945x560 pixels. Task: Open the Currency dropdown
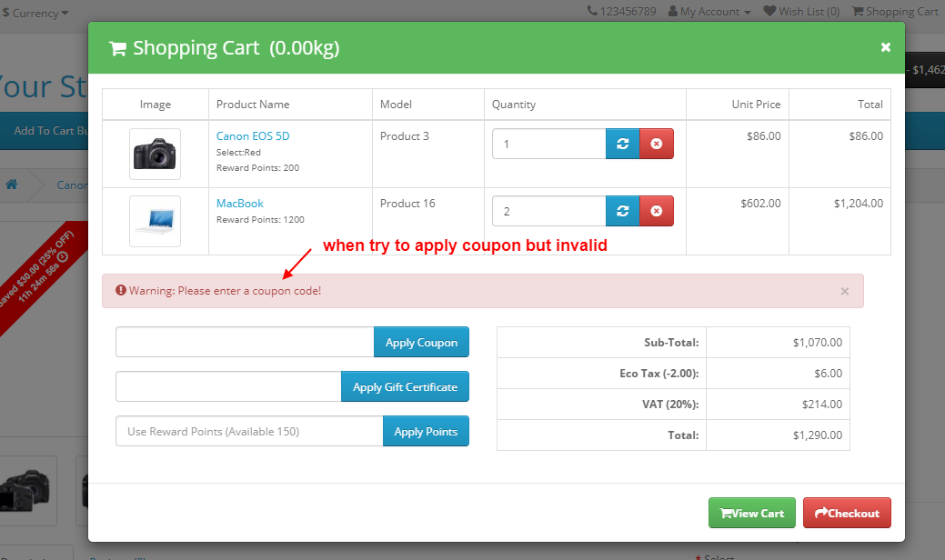click(35, 13)
